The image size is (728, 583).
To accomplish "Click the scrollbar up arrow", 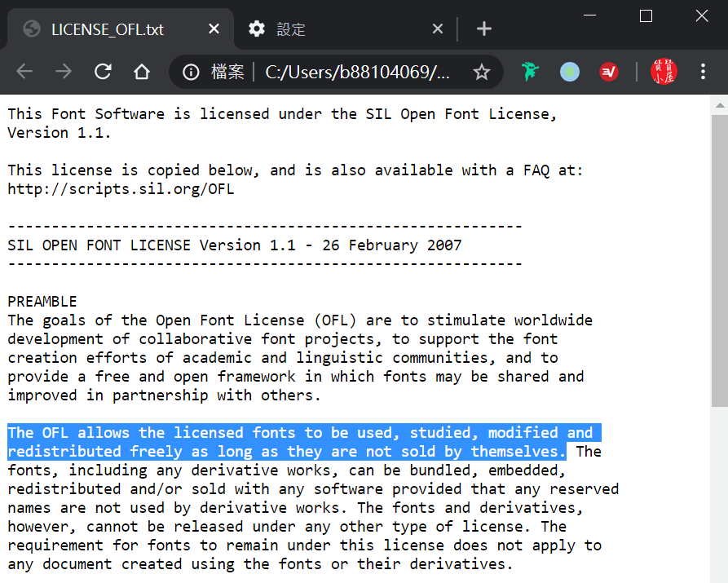I will 720,105.
